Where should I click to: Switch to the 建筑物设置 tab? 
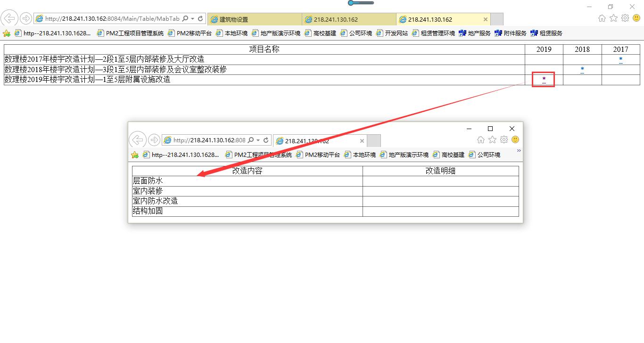click(255, 19)
